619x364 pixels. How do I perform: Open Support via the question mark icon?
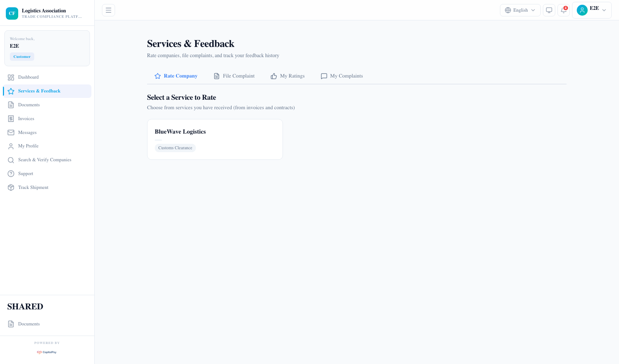tap(11, 174)
